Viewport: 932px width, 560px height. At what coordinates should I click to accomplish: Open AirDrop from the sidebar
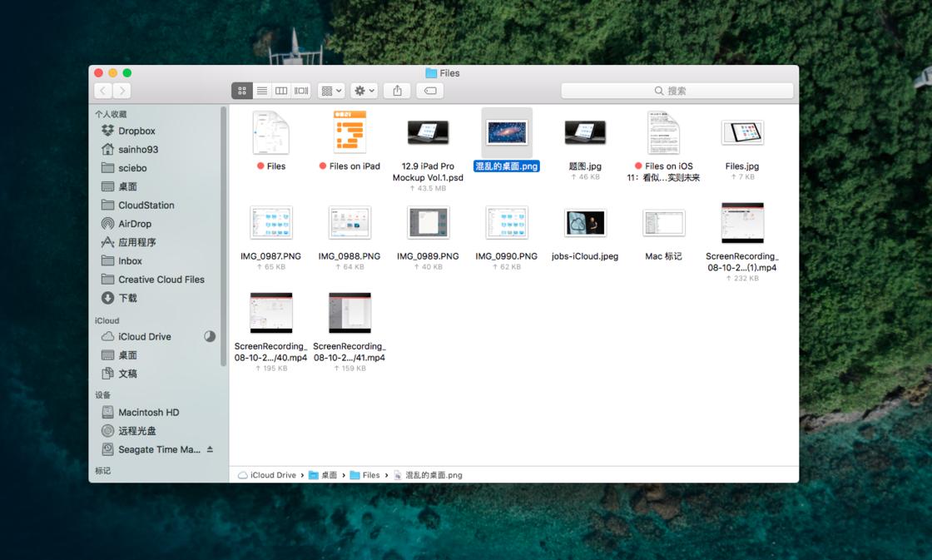(x=134, y=224)
